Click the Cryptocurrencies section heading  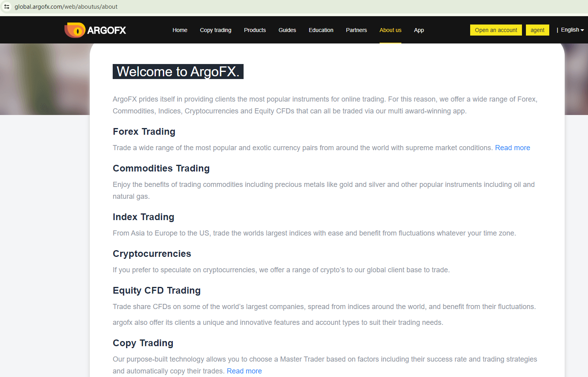coord(152,254)
